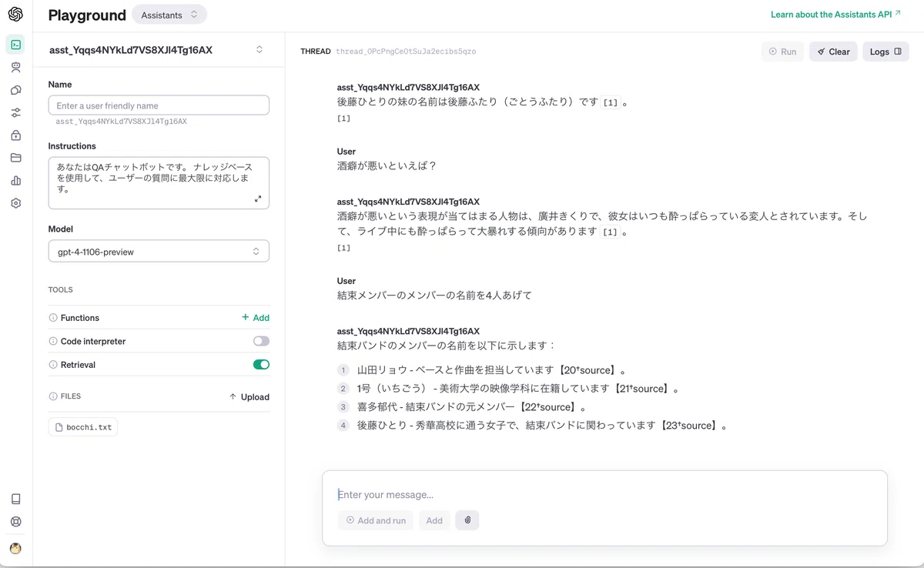The width and height of the screenshot is (924, 568).
Task: Clear the thread
Action: (x=833, y=52)
